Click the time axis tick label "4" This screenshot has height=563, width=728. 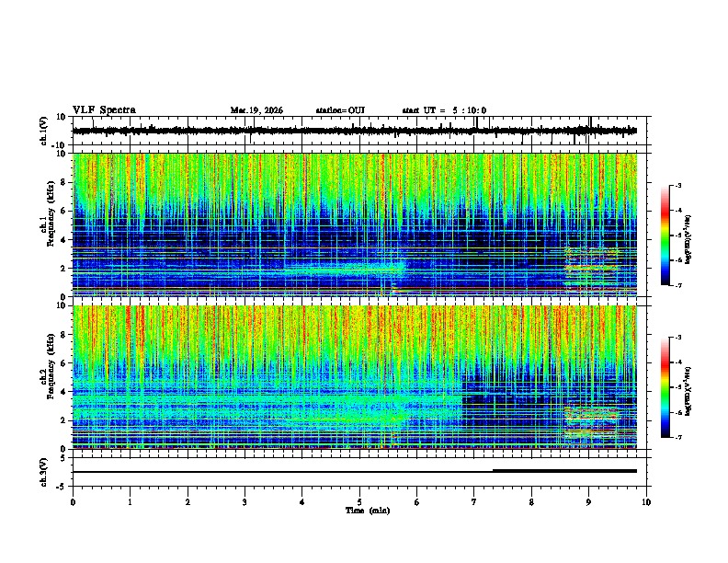point(302,501)
